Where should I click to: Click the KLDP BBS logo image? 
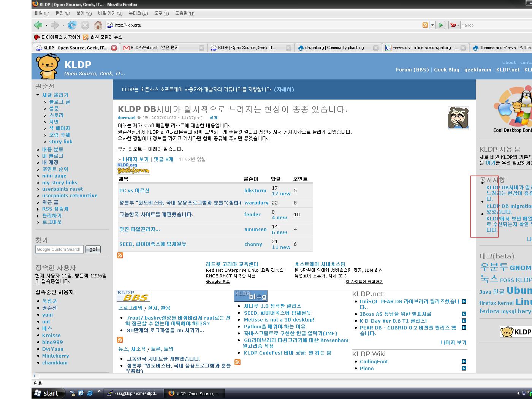point(133,296)
